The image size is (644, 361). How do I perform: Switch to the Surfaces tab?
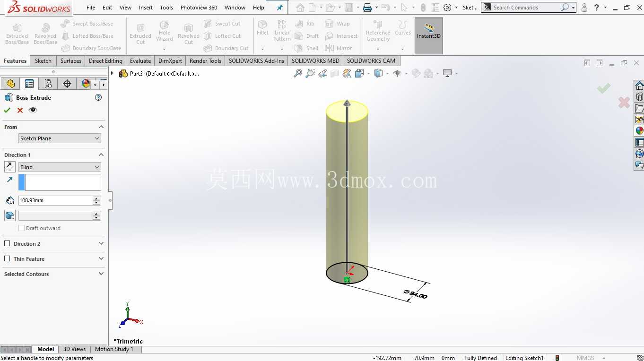tap(71, 61)
